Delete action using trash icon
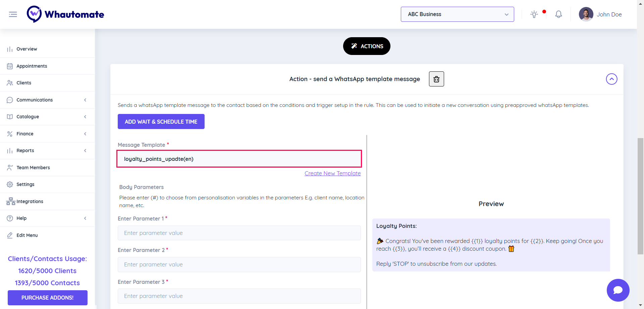Image resolution: width=644 pixels, height=309 pixels. 436,79
